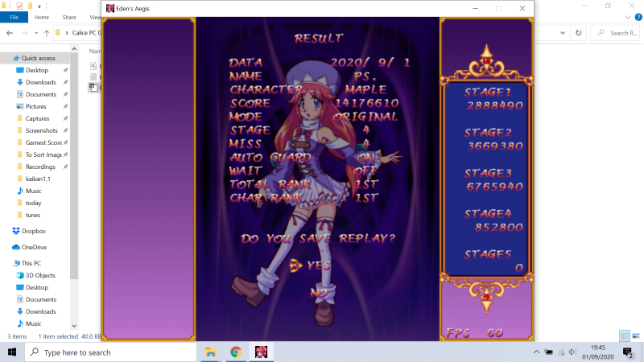This screenshot has width=644, height=362.
Task: Go back in File Explorer
Action: (x=10, y=33)
